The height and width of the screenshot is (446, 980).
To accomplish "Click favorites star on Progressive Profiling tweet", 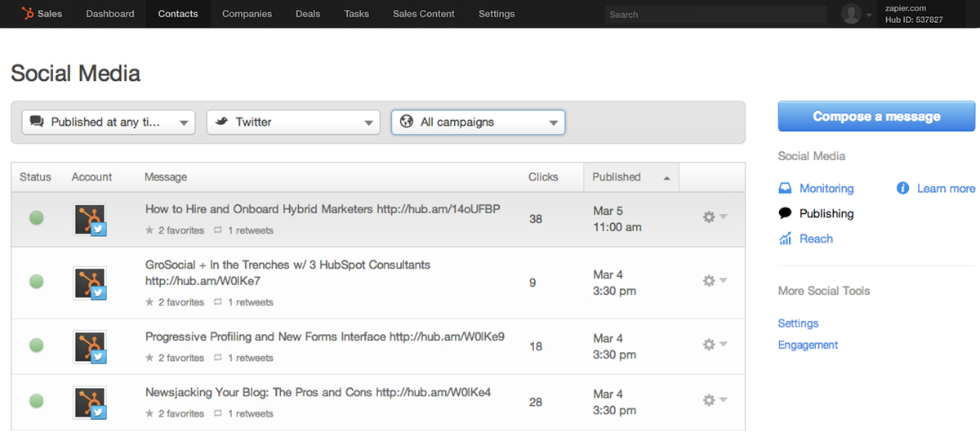I will [x=149, y=358].
